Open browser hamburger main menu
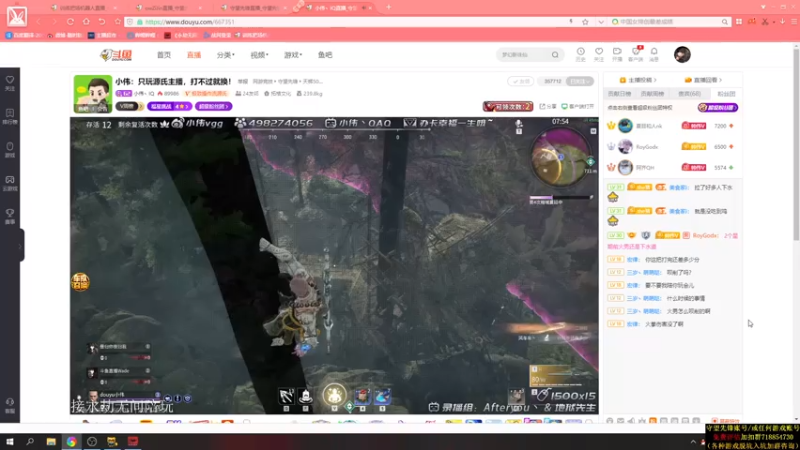 click(794, 22)
